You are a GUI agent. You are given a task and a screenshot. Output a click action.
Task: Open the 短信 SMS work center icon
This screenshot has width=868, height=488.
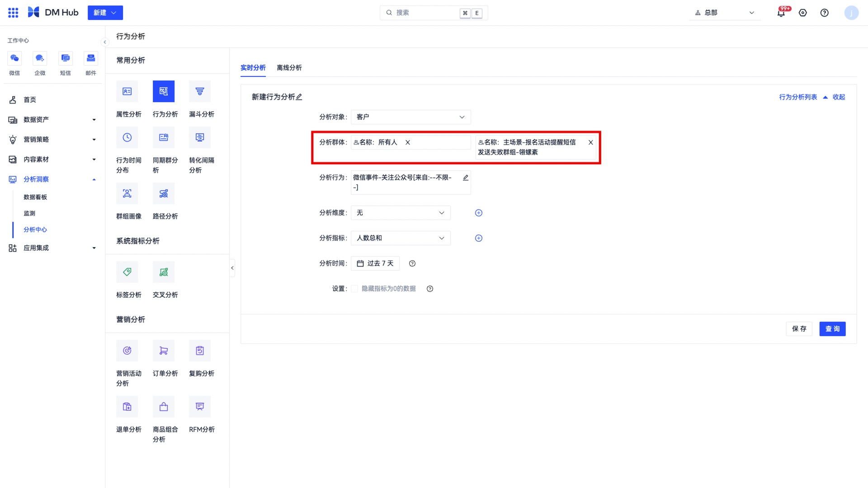tap(66, 58)
